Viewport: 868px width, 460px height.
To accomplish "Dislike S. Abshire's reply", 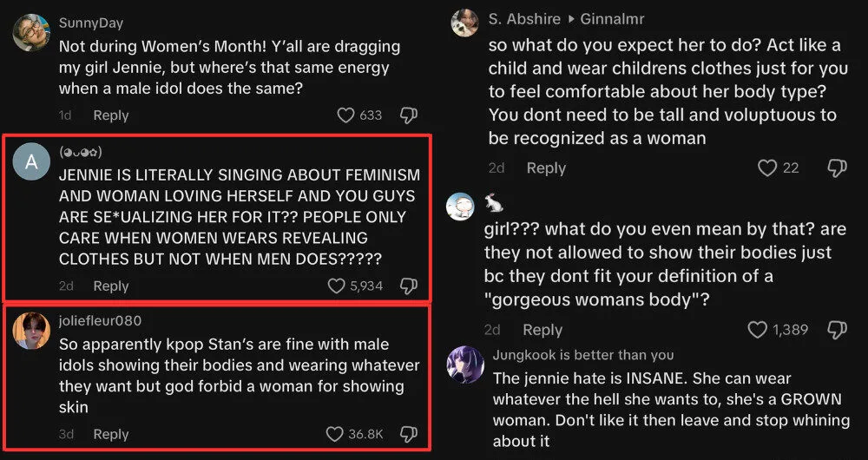I will [x=838, y=168].
